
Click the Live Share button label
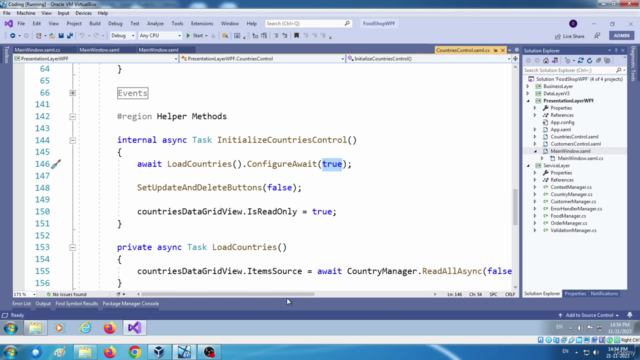(573, 36)
